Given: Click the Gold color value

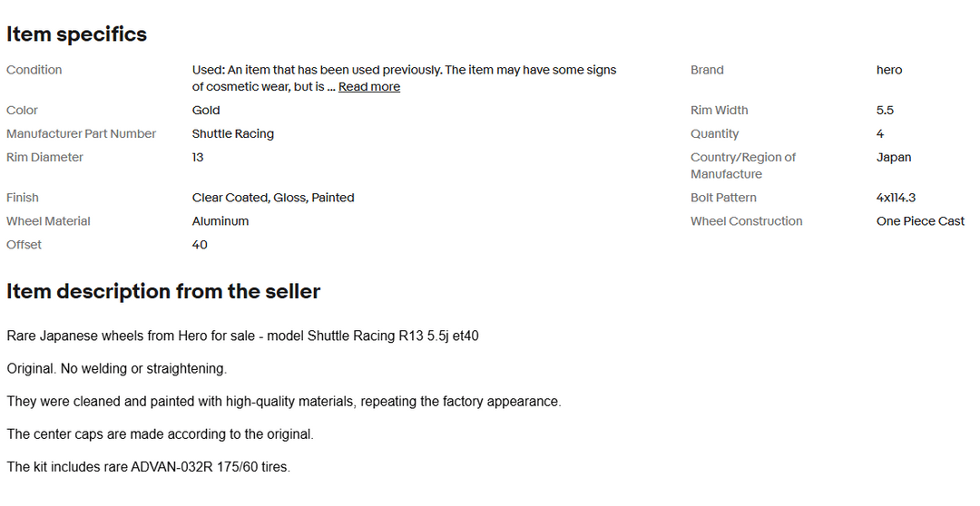Looking at the screenshot, I should [x=206, y=110].
